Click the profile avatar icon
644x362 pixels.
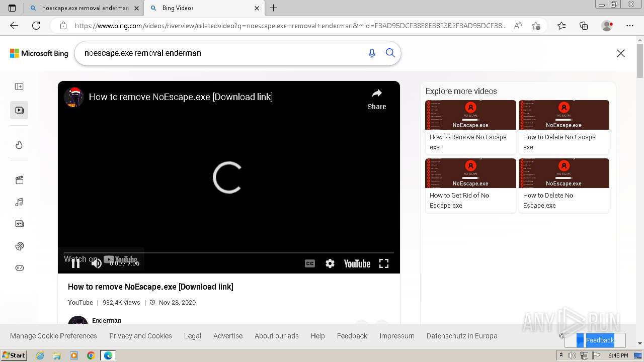[x=607, y=26]
